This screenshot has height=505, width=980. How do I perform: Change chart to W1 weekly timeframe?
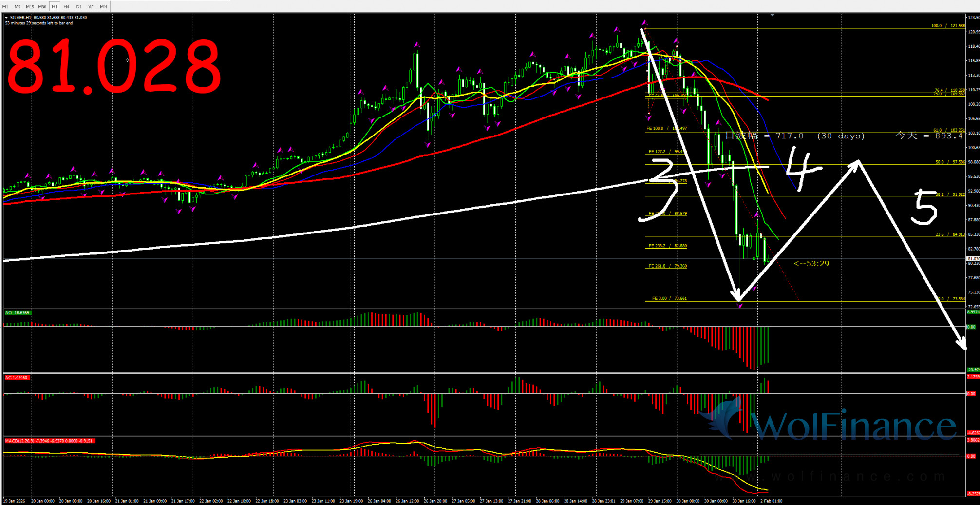tap(92, 7)
